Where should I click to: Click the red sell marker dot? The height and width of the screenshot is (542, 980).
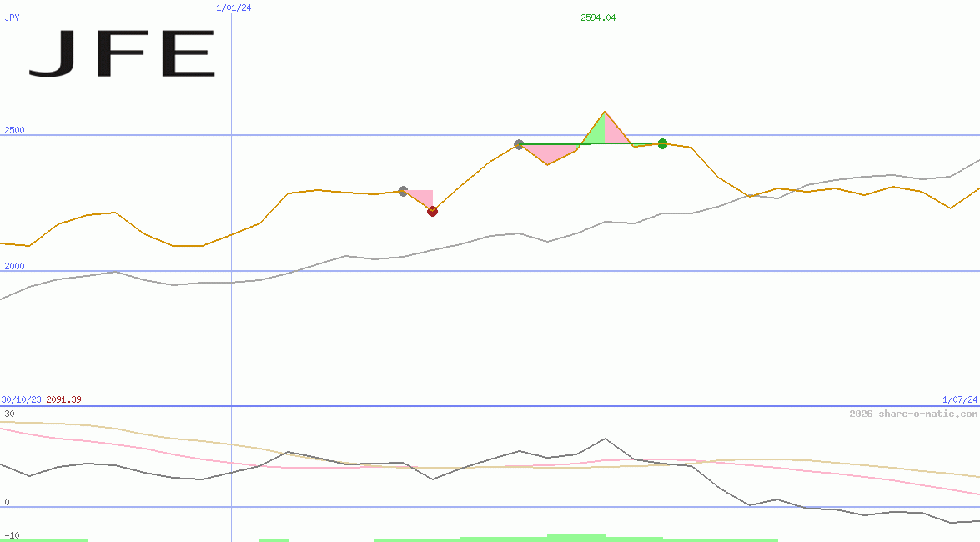pyautogui.click(x=433, y=211)
